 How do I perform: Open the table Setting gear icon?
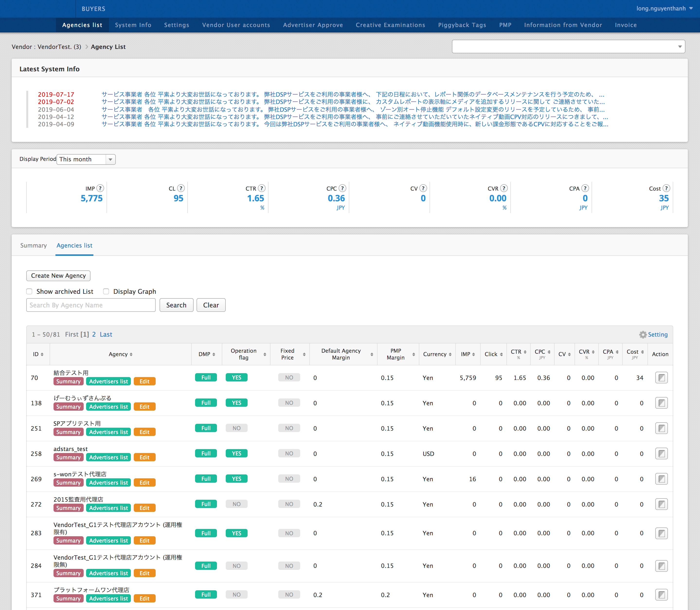[x=643, y=335]
